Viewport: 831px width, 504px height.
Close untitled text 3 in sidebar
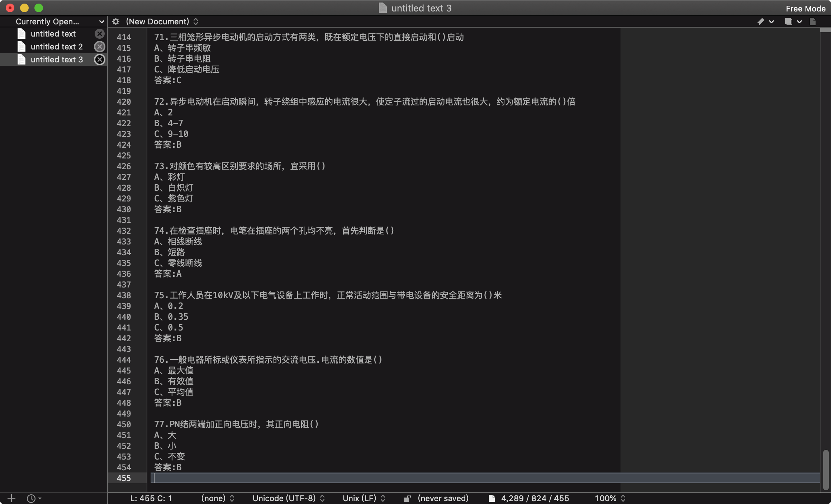99,60
